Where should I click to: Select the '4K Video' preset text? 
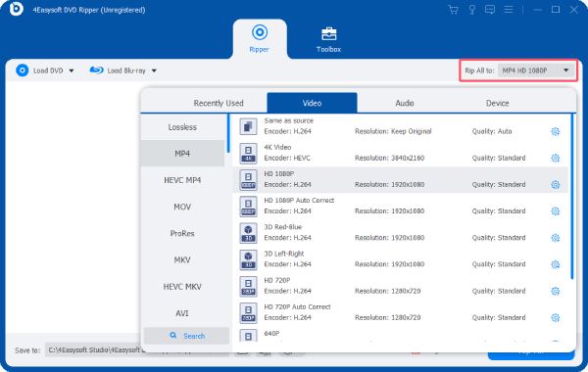click(x=277, y=147)
